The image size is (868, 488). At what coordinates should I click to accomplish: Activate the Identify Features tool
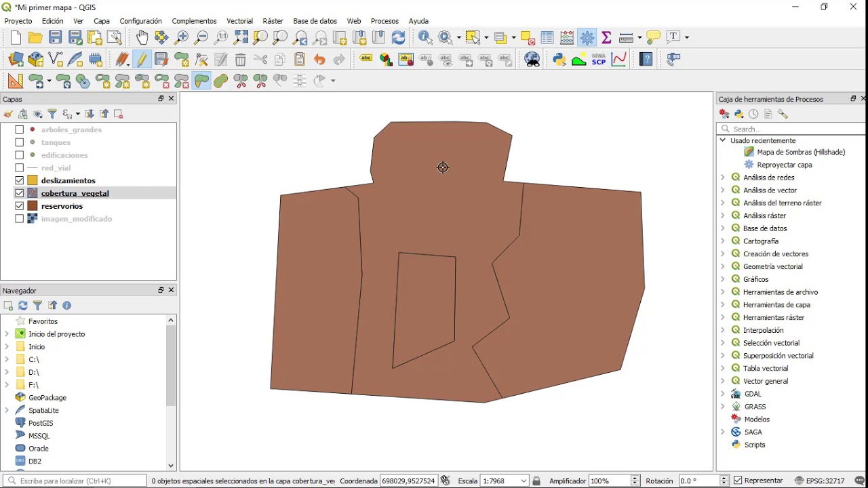click(x=425, y=38)
